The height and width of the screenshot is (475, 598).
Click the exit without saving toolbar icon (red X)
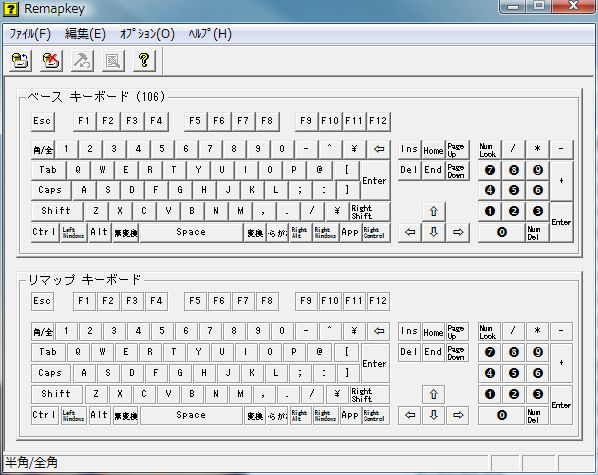click(x=51, y=60)
